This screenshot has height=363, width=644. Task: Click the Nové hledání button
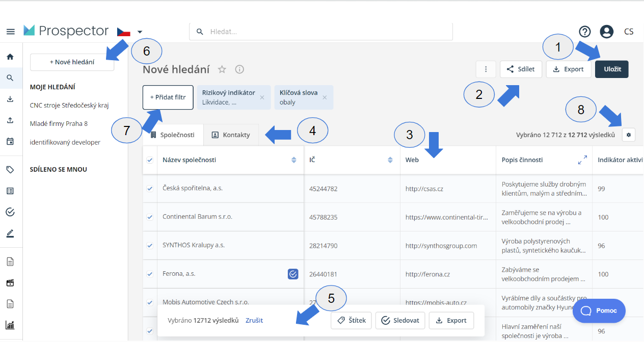[x=72, y=62]
